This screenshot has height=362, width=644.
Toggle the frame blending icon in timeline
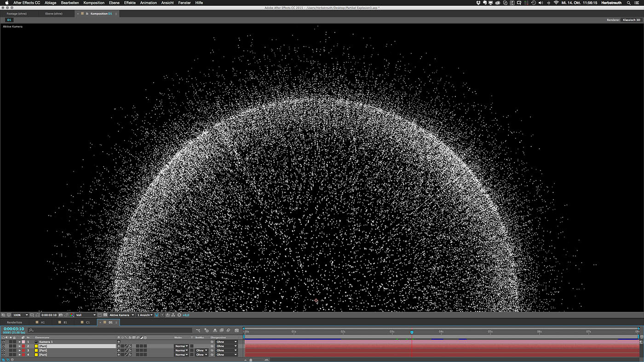pos(221,330)
